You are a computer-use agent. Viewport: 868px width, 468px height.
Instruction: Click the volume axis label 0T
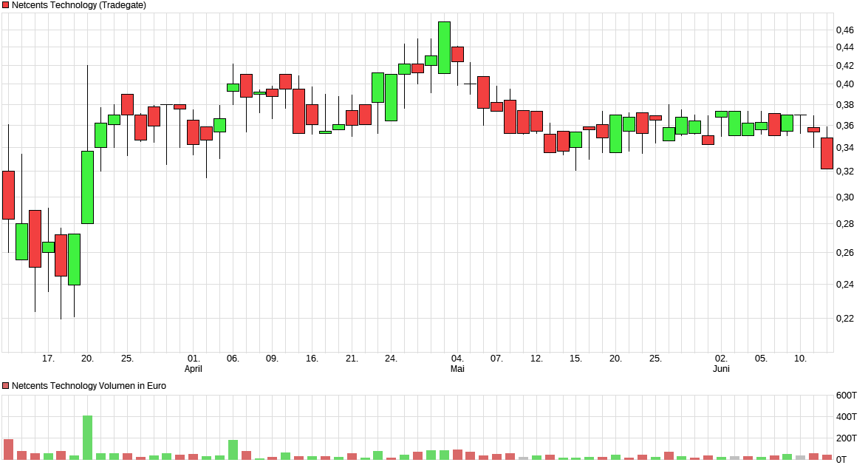841,460
